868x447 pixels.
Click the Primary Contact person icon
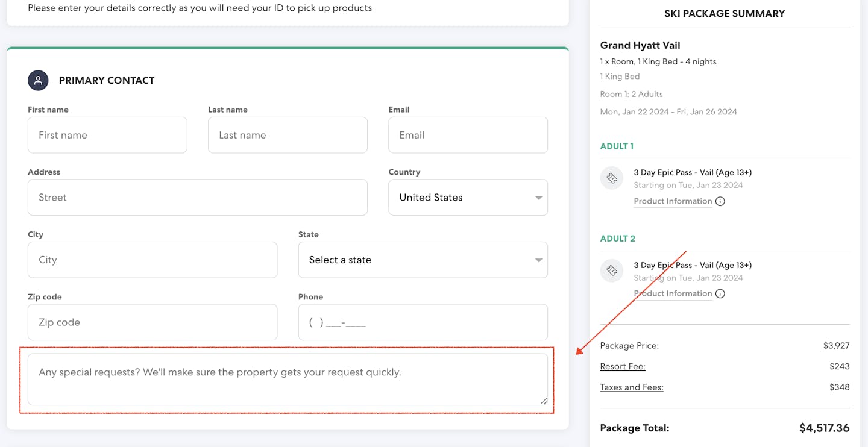38,80
